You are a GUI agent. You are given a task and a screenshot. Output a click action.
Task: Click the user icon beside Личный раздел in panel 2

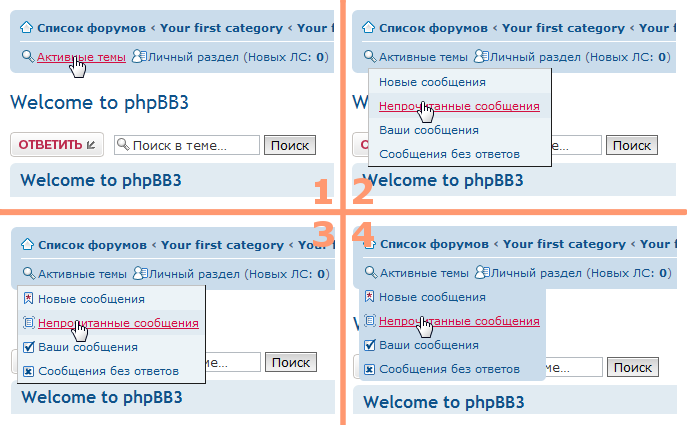pyautogui.click(x=480, y=57)
